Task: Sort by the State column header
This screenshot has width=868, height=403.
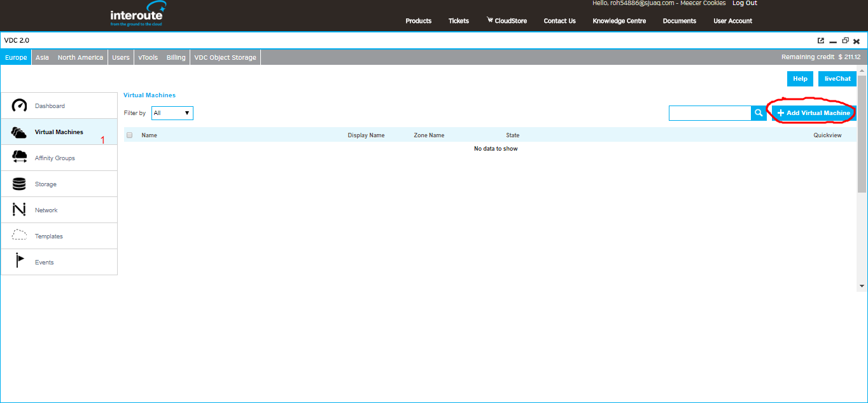Action: point(513,135)
